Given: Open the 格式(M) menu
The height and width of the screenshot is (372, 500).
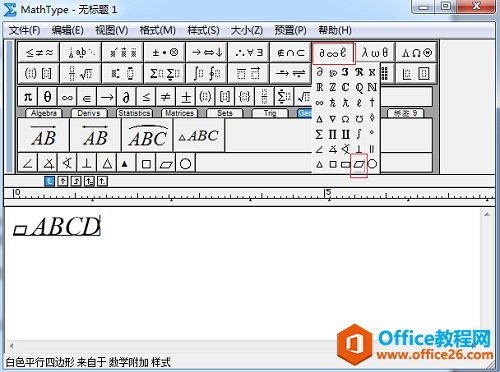Looking at the screenshot, I should [x=158, y=30].
